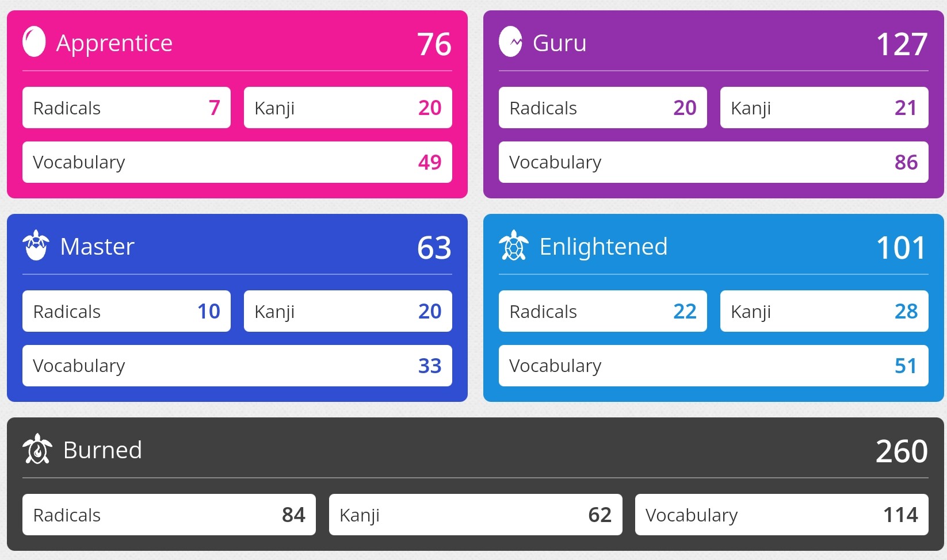This screenshot has height=560, width=947.
Task: Click the Enlightened turtle icon
Action: point(514,246)
